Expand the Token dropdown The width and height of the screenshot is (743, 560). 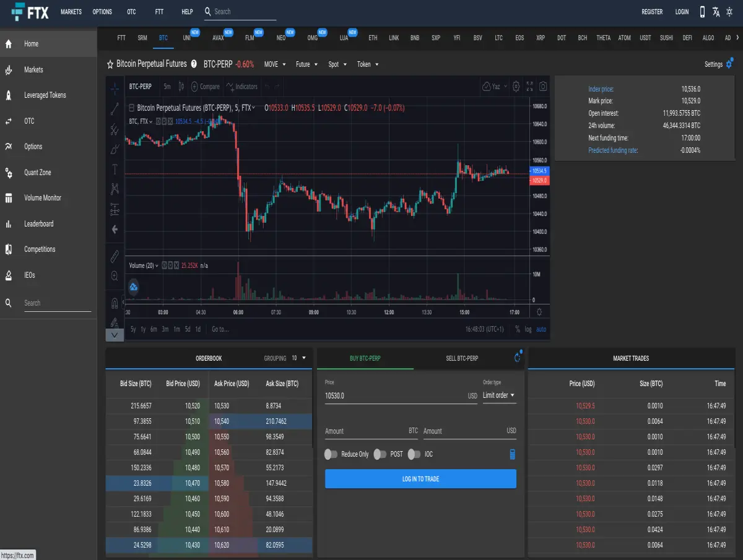[x=368, y=64]
